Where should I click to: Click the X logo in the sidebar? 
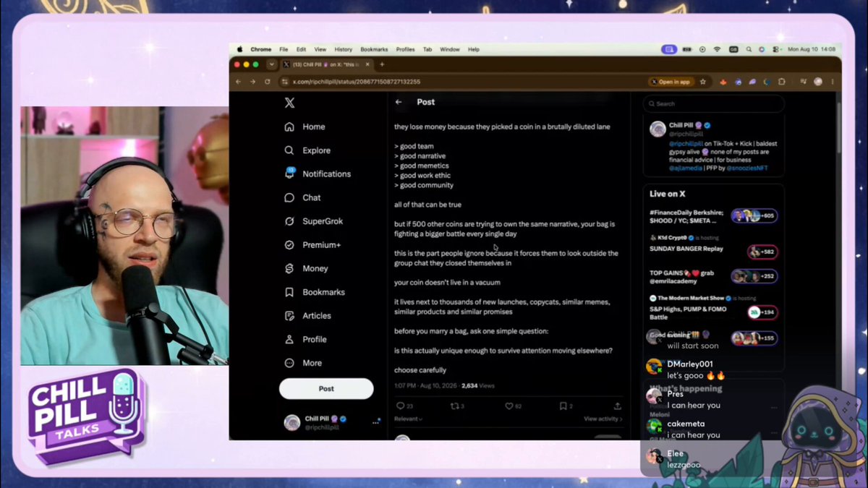(289, 103)
